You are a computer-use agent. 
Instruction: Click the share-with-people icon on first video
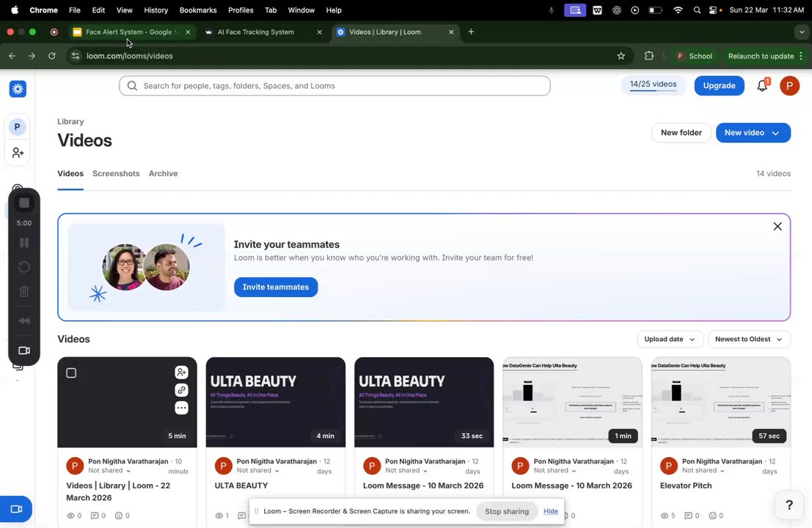(x=181, y=373)
